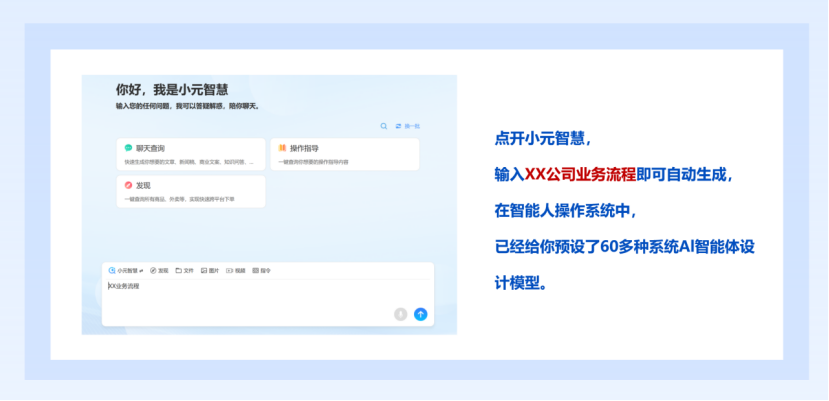829x401 pixels.
Task: Click the red 发现 card icon
Action: pyautogui.click(x=128, y=185)
